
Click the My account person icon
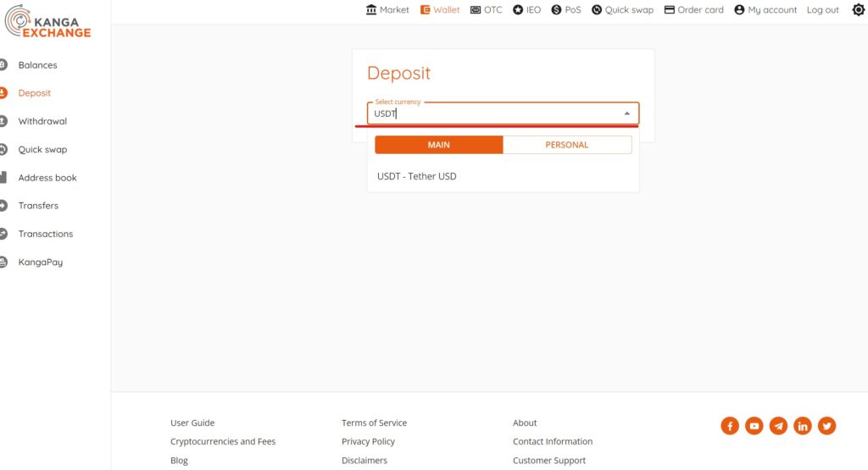point(739,10)
